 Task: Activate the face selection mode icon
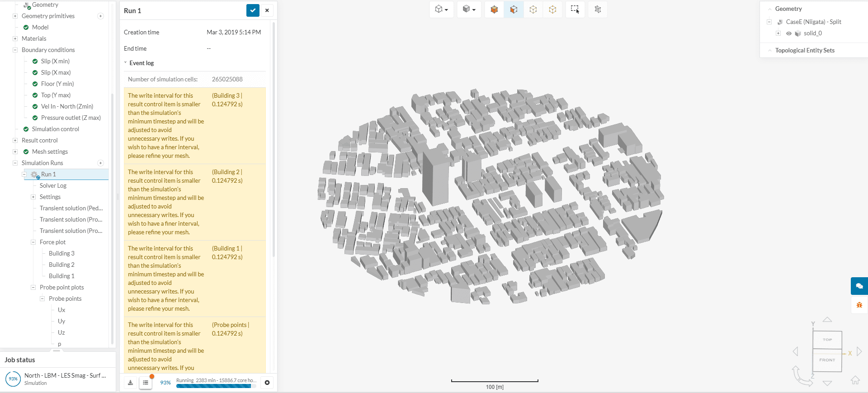pyautogui.click(x=514, y=9)
